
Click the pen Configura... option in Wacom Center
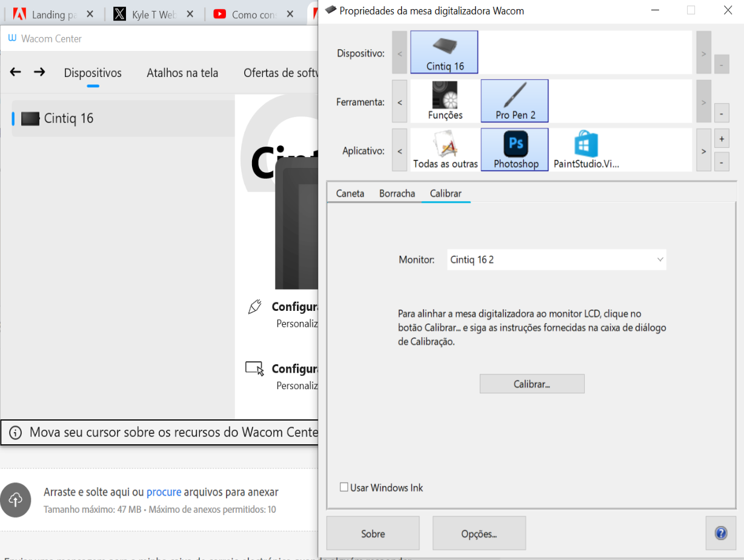pos(295,307)
